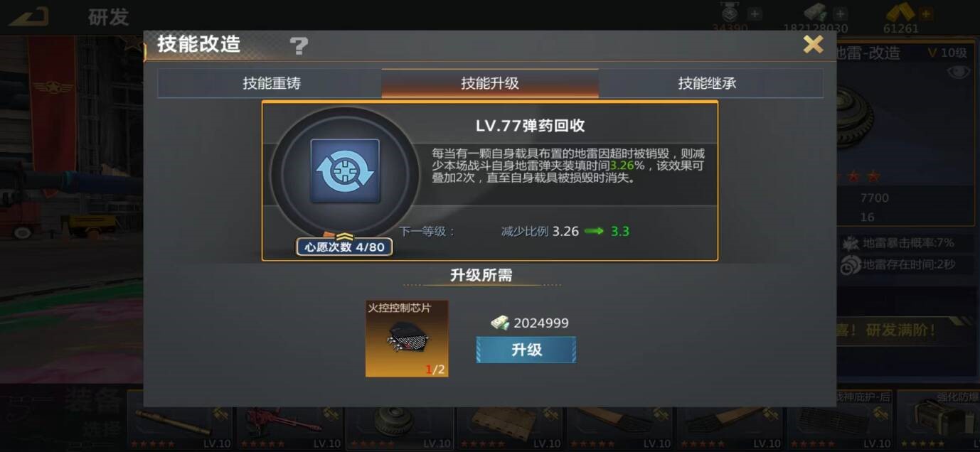Click the 弹药回收 skill icon
Screen dimensions: 980x452
345,171
